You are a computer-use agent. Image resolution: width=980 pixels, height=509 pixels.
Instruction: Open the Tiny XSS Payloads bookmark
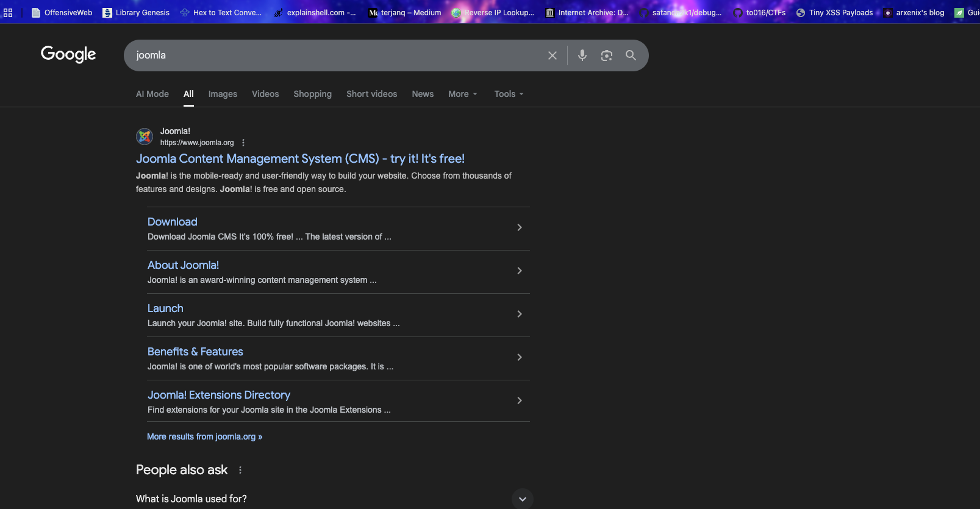(x=834, y=12)
